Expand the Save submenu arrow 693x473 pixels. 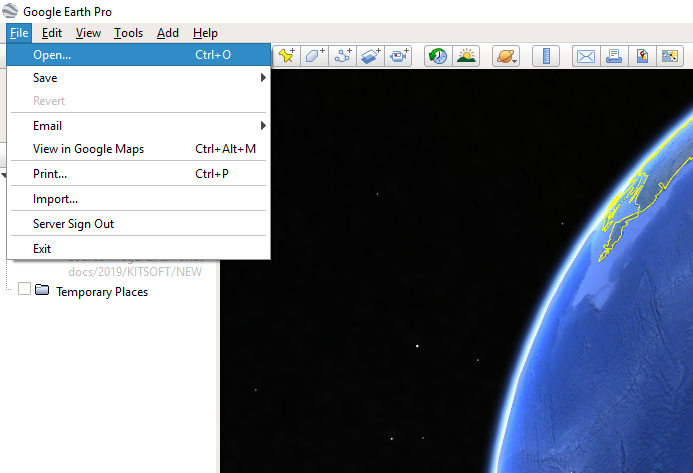(x=263, y=78)
